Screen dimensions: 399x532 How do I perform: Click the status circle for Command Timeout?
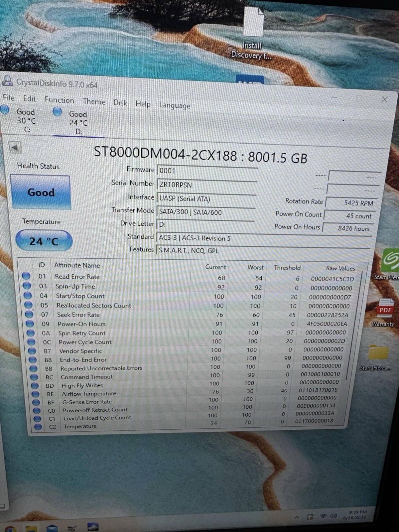click(x=34, y=377)
